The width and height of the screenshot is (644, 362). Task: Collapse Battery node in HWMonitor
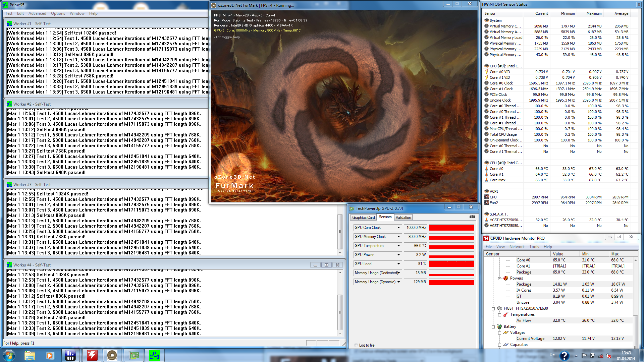(x=493, y=326)
